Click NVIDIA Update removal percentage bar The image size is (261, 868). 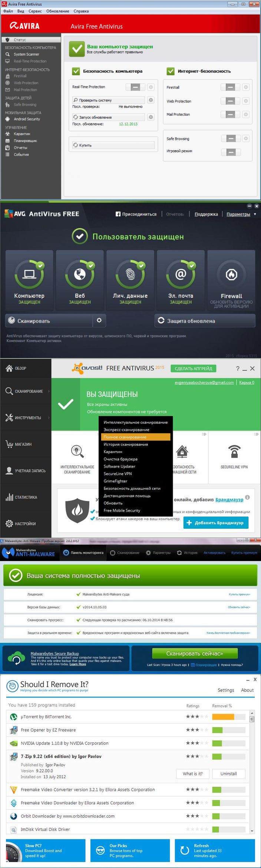pos(229,743)
